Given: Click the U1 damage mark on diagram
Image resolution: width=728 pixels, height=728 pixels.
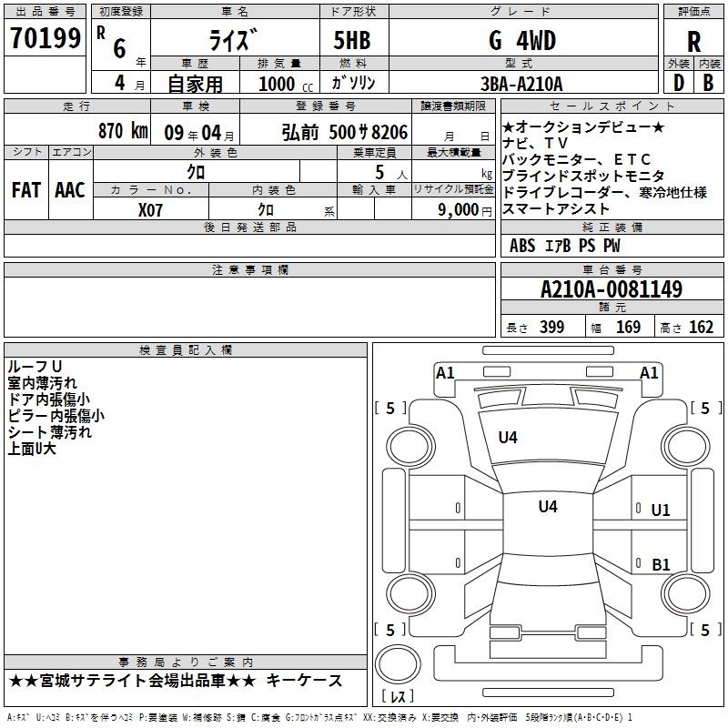Looking at the screenshot, I should click(660, 511).
